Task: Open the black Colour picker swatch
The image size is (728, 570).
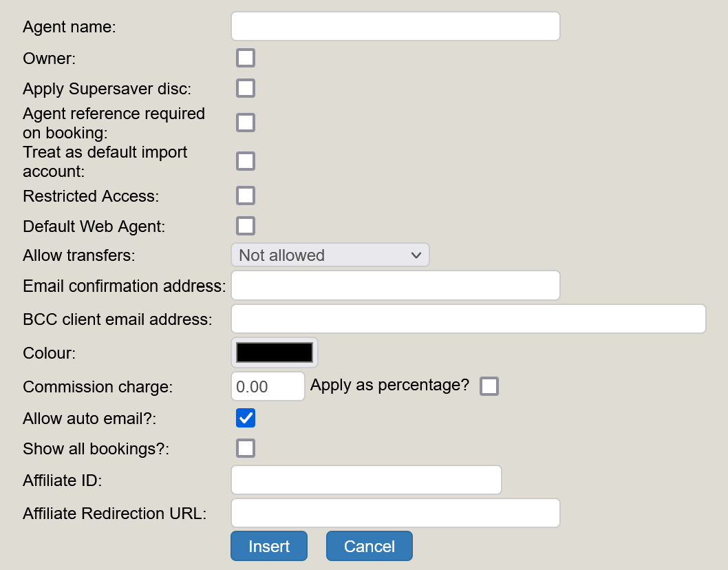Action: pyautogui.click(x=275, y=352)
